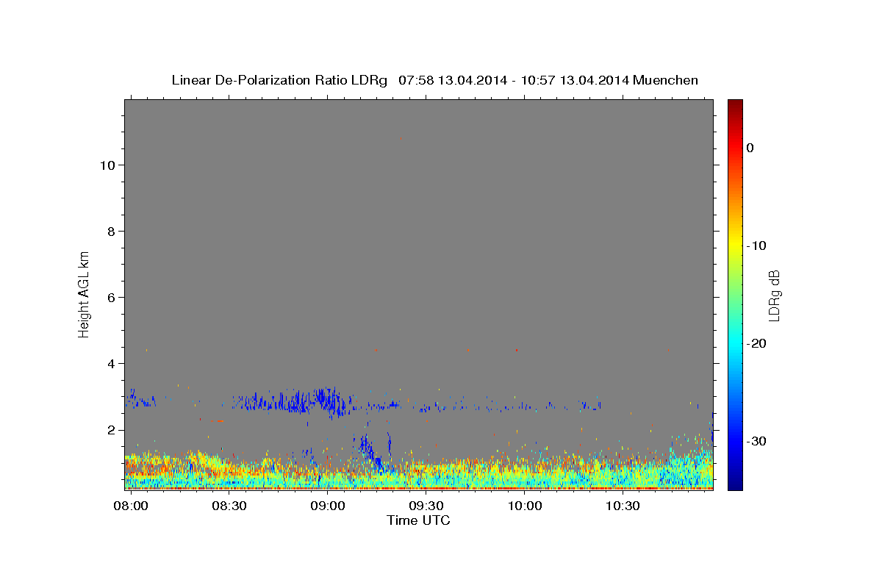Click the 'Muenchen' location in the title

[x=667, y=80]
